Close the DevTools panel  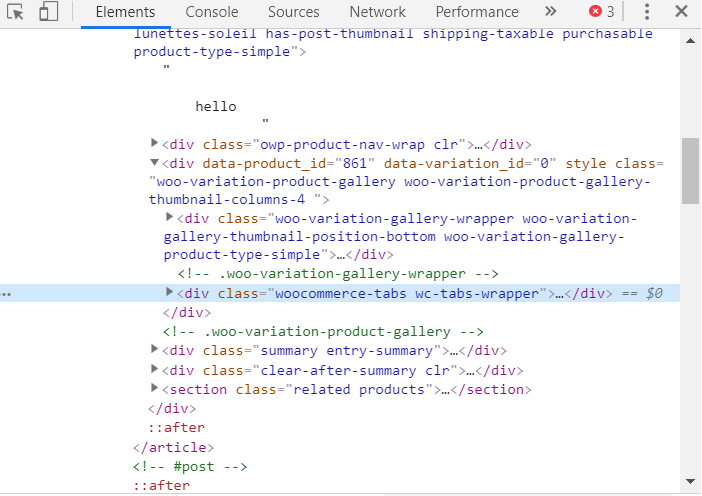point(681,11)
